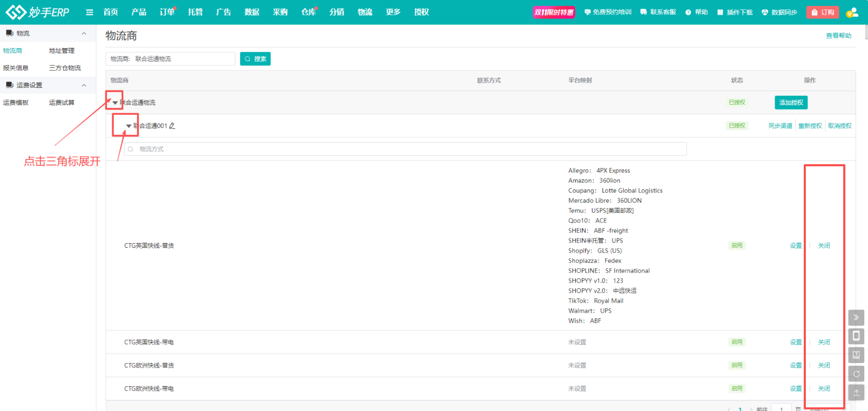Screen dimensions: 868x411
Task: Click 设置 for CTG欧洲快线-普货
Action: (x=796, y=365)
